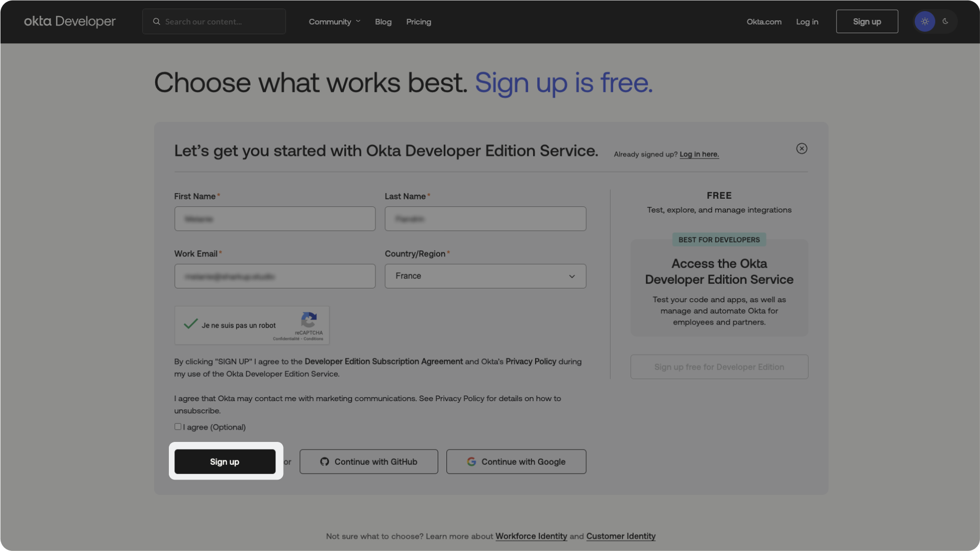This screenshot has height=551, width=980.
Task: Click the GitHub logo icon on button
Action: point(324,461)
